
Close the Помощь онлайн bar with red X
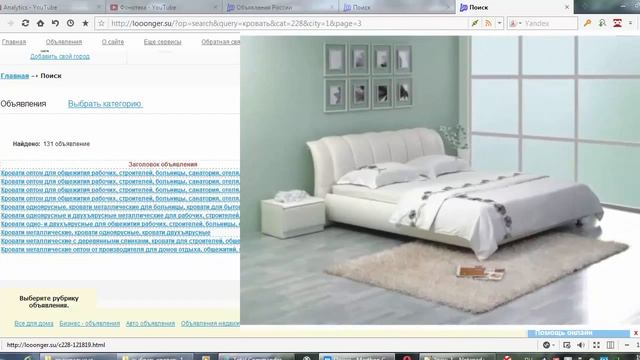636,333
